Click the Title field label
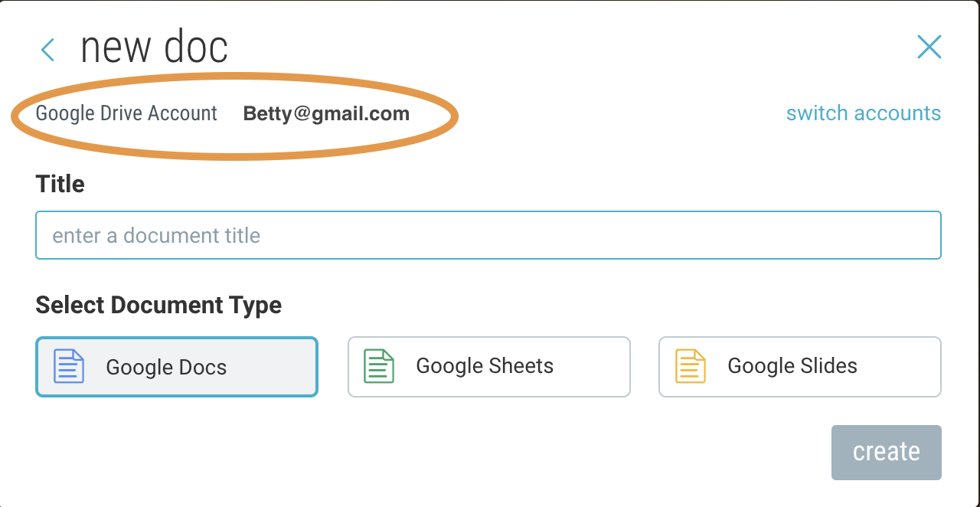This screenshot has height=507, width=980. (60, 184)
